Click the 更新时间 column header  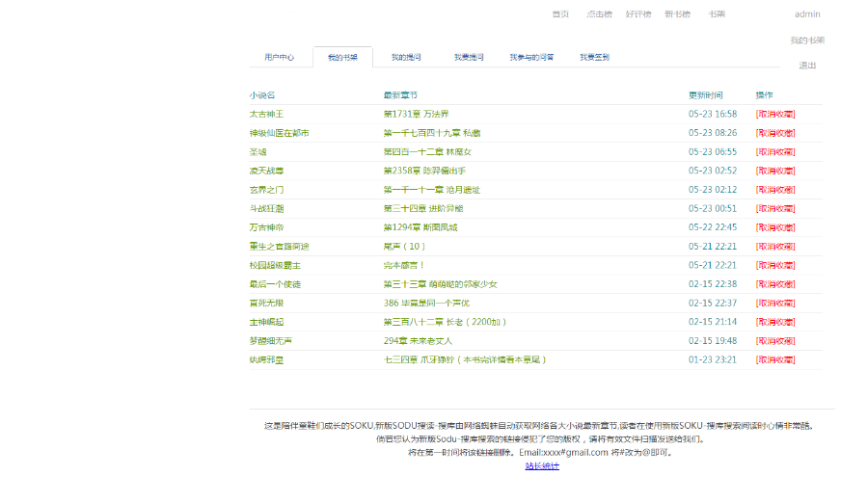click(705, 95)
